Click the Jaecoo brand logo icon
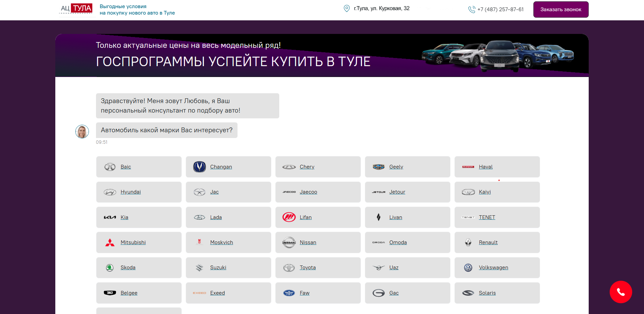 (x=289, y=192)
